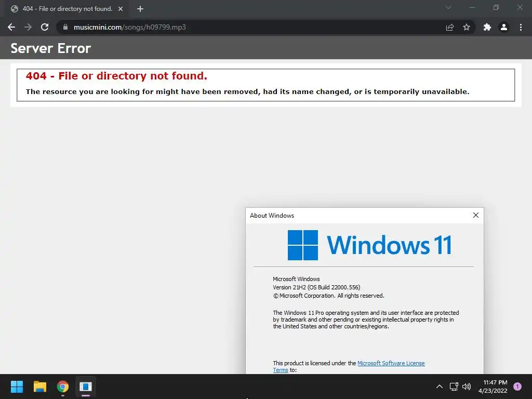Click 'Version 21H2 (OS Build 22000.556)' text

coord(316,287)
